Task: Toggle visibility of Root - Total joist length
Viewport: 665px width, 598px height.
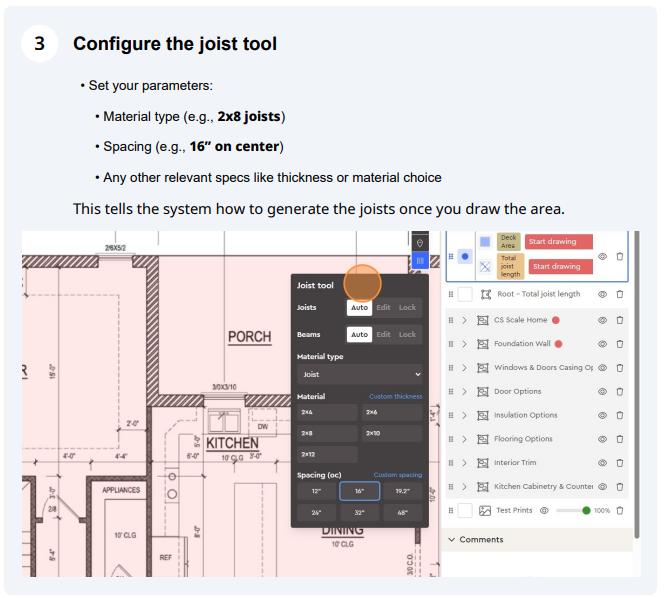Action: click(x=602, y=294)
